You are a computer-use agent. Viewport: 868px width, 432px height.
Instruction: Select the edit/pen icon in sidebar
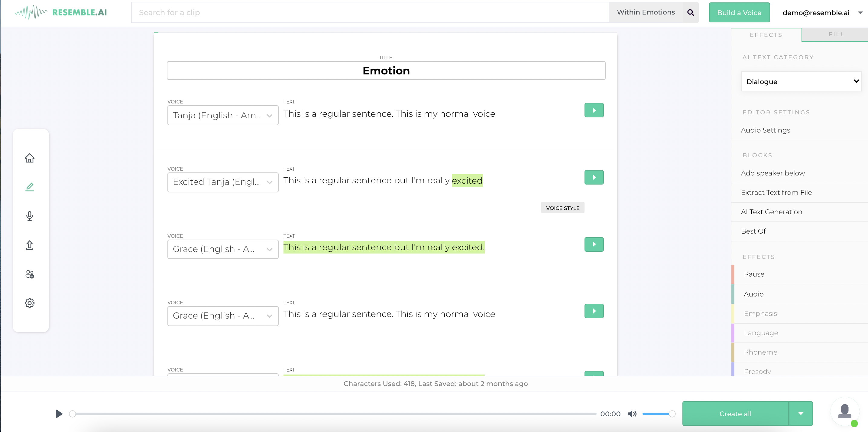click(30, 187)
